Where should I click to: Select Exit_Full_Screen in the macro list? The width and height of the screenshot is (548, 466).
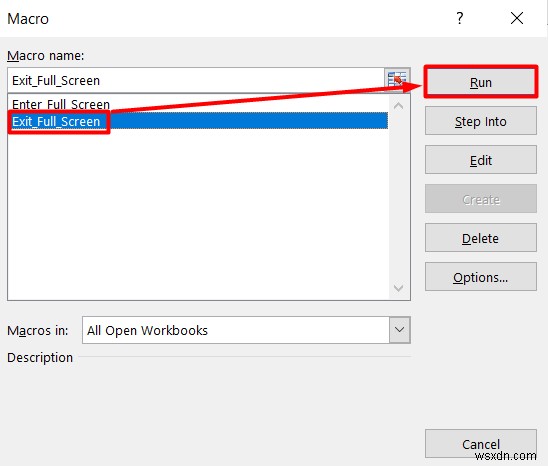click(198, 121)
